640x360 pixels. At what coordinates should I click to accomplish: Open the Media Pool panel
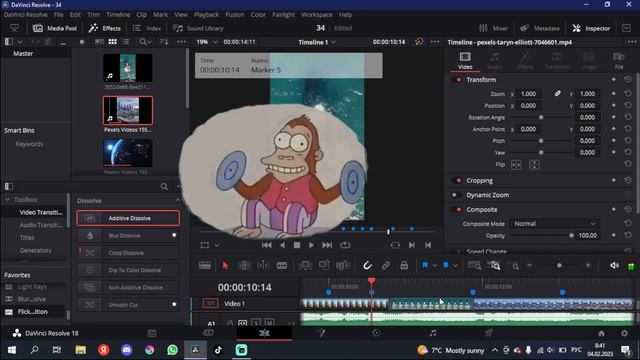[x=55, y=28]
